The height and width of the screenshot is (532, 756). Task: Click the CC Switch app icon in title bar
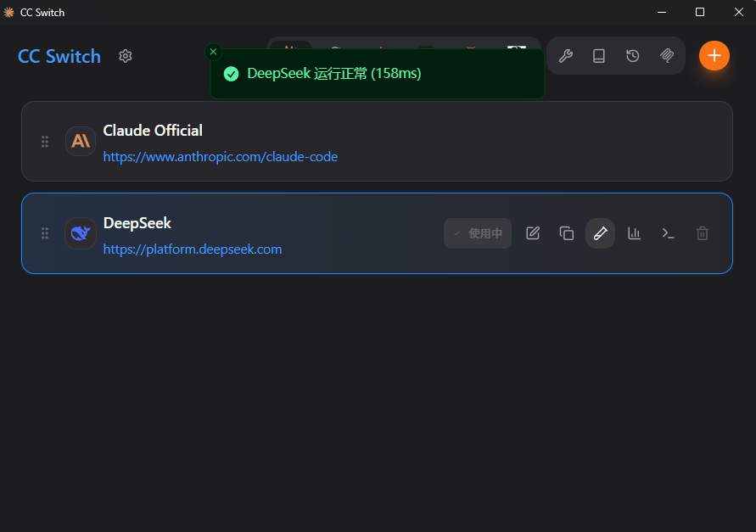pos(8,12)
